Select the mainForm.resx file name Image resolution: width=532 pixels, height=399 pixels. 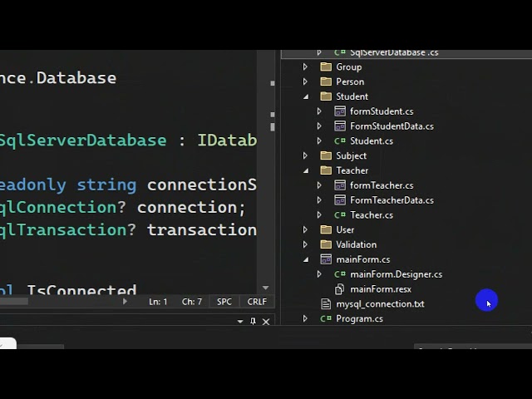[381, 289]
